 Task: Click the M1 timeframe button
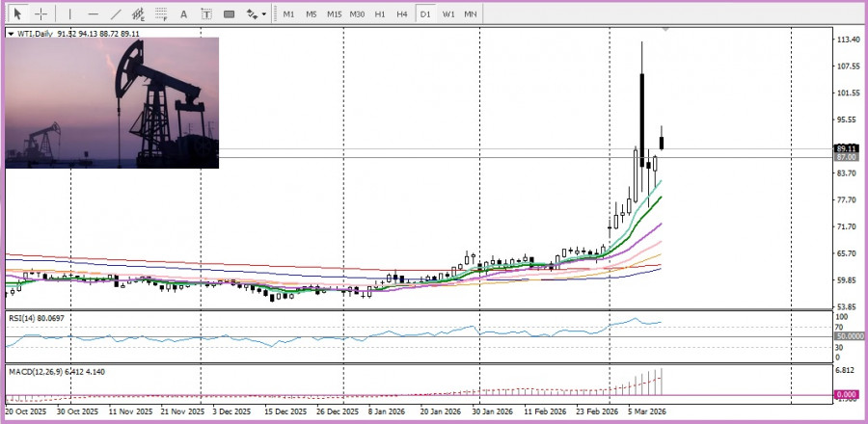click(288, 14)
